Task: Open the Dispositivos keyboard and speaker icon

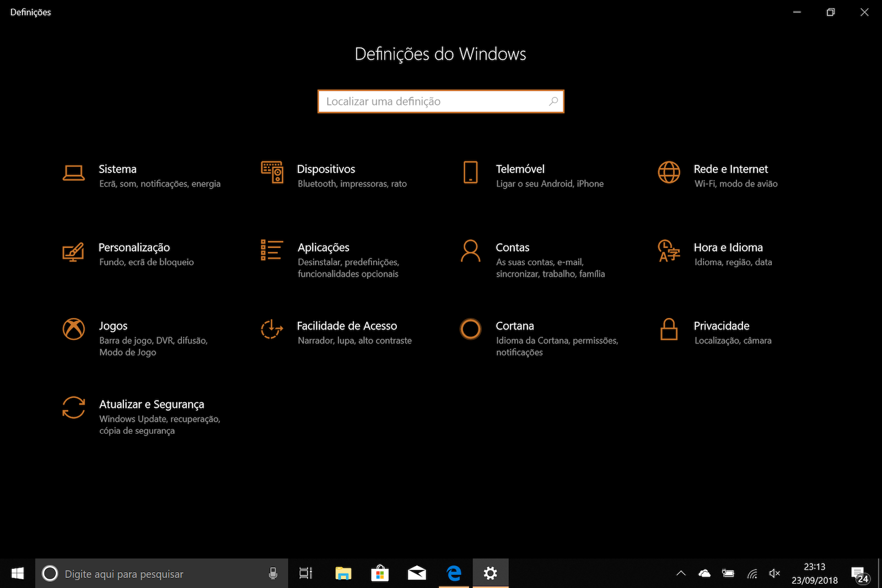Action: (272, 172)
